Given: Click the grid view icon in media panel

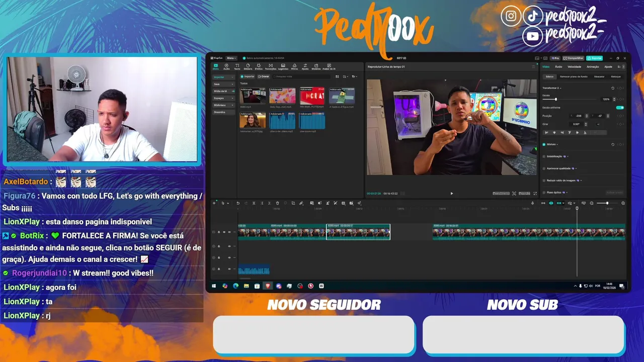Looking at the screenshot, I should (337, 76).
